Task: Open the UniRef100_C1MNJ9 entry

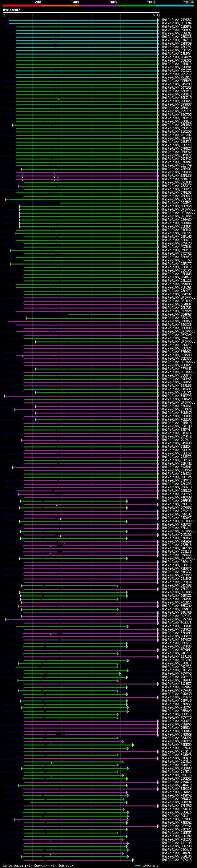Action: pyautogui.click(x=177, y=64)
